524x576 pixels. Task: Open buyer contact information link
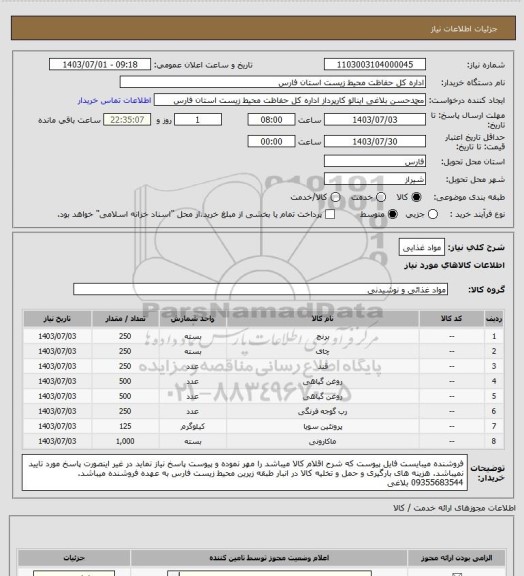114,100
